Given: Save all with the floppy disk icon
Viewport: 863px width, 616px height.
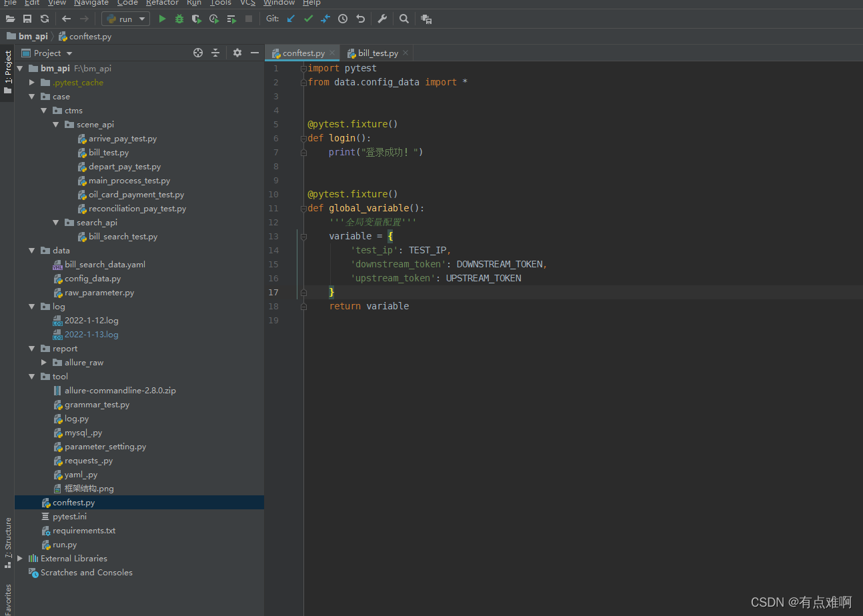Looking at the screenshot, I should pos(27,19).
